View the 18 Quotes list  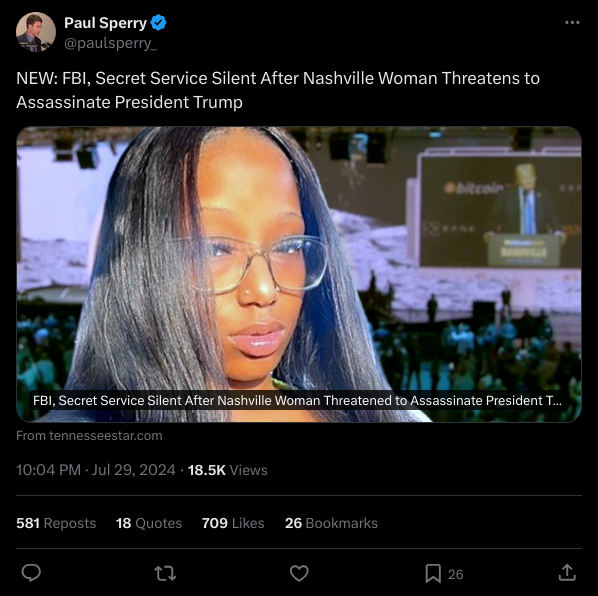click(x=149, y=523)
